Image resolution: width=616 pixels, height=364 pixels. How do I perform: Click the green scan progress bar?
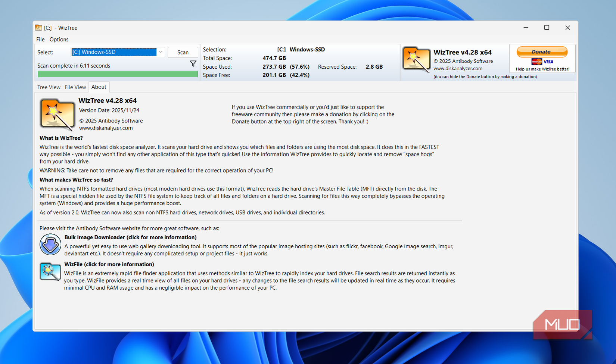click(118, 74)
